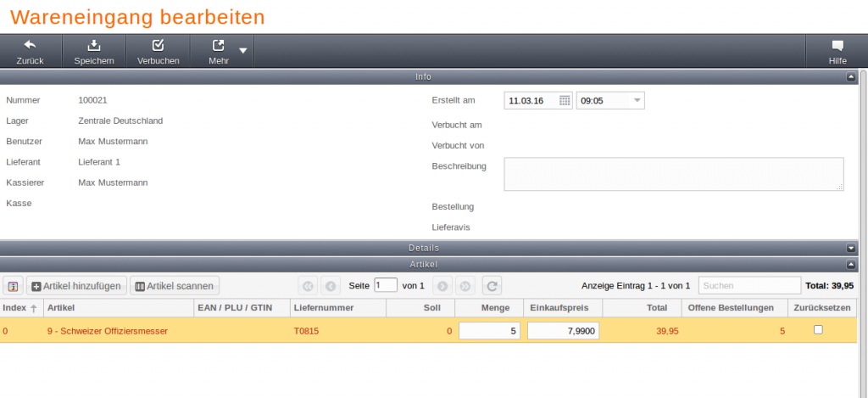Click into the Beschreibung text area
This screenshot has height=398, width=868.
point(673,174)
